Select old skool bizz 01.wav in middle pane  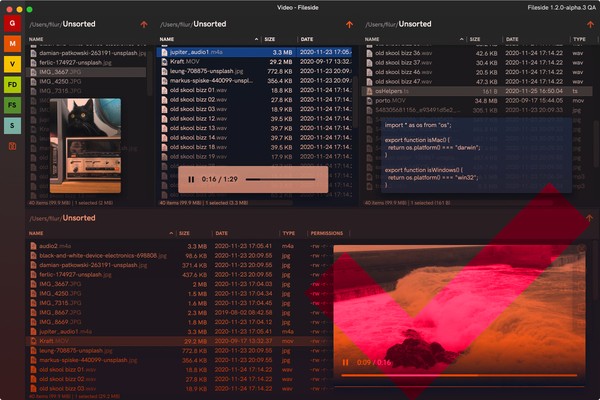[x=254, y=90]
